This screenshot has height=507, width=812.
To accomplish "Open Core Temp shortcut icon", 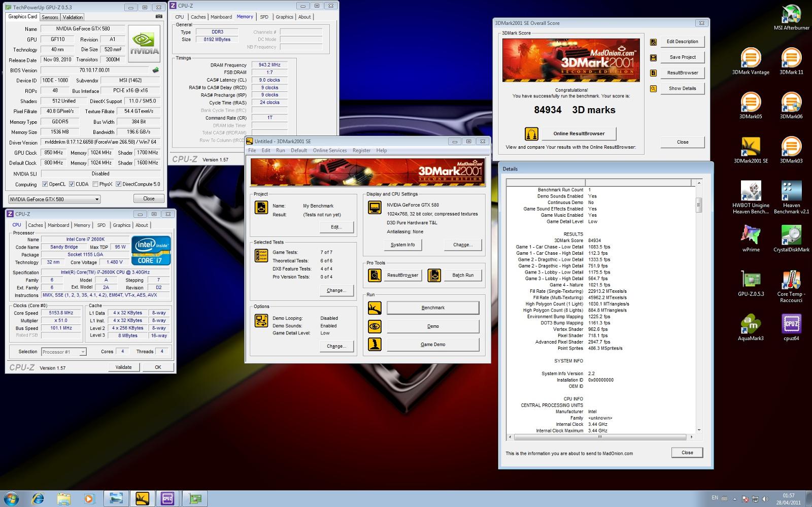I will click(x=791, y=286).
